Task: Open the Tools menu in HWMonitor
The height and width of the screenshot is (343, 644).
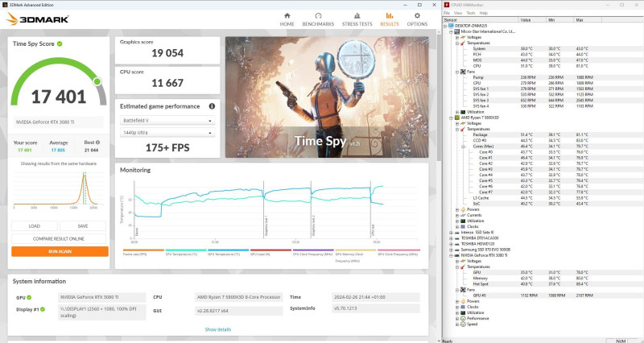Action: pyautogui.click(x=471, y=13)
